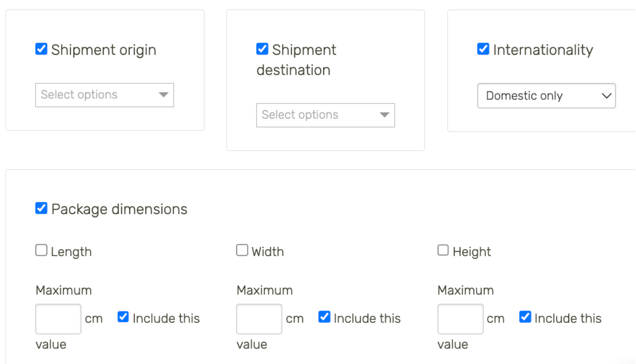The width and height of the screenshot is (636, 364).
Task: Click the Shipment origin dropdown arrow
Action: [163, 95]
